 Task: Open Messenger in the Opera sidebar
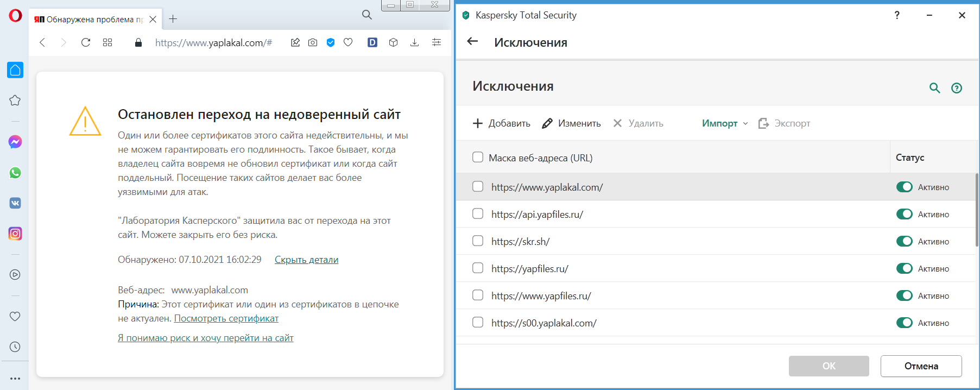(15, 142)
